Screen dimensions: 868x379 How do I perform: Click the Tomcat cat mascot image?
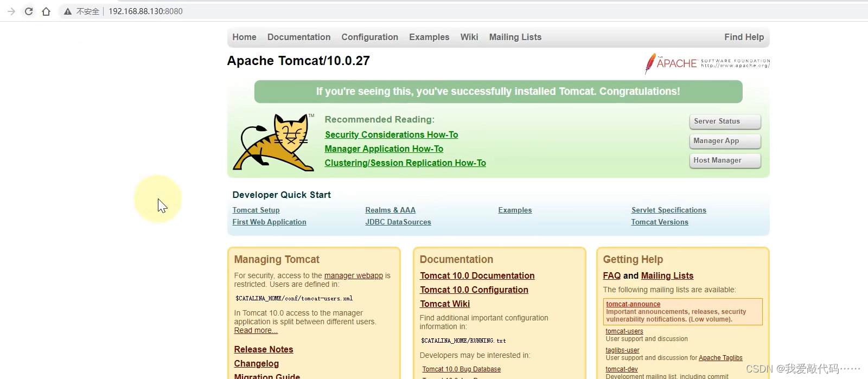click(x=273, y=142)
